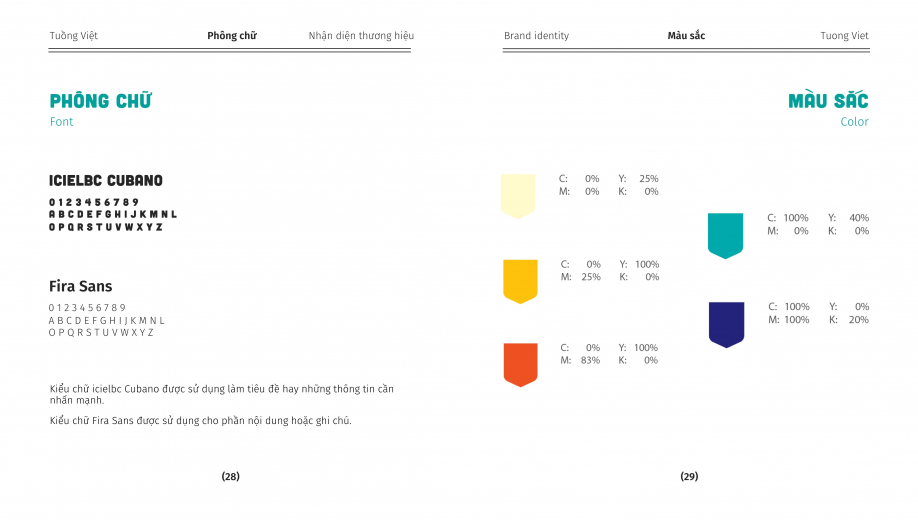Pick the orange-red shield swatch
Viewport: 918px width, 520px height.
click(520, 365)
